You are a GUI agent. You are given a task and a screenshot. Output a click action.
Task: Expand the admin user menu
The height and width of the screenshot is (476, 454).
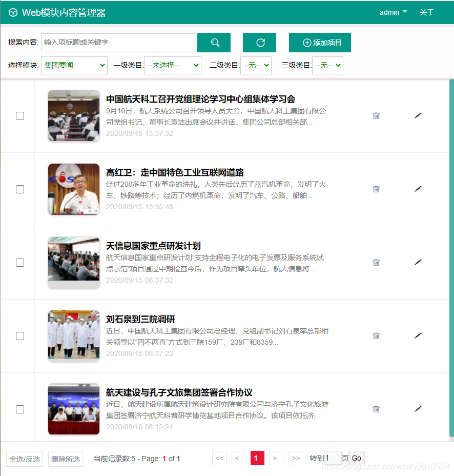coord(394,12)
